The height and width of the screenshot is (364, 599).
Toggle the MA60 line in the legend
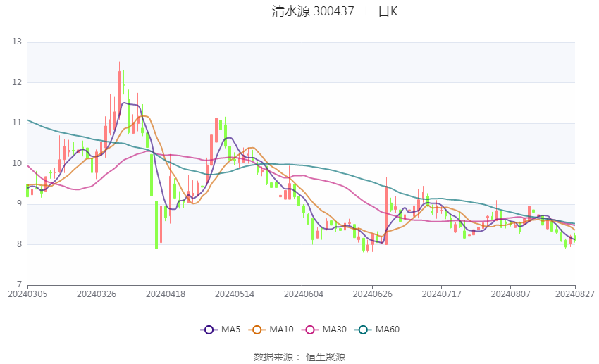(377, 330)
